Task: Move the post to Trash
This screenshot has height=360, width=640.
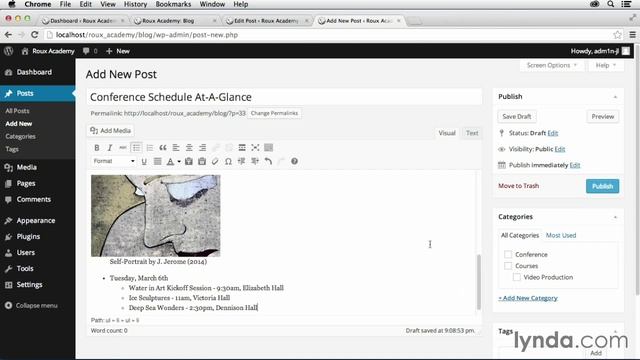Action: 518,186
